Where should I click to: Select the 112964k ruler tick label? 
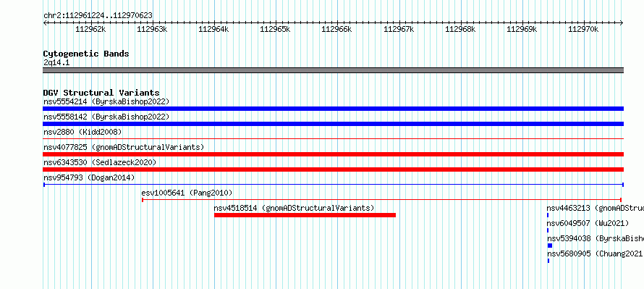(213, 29)
